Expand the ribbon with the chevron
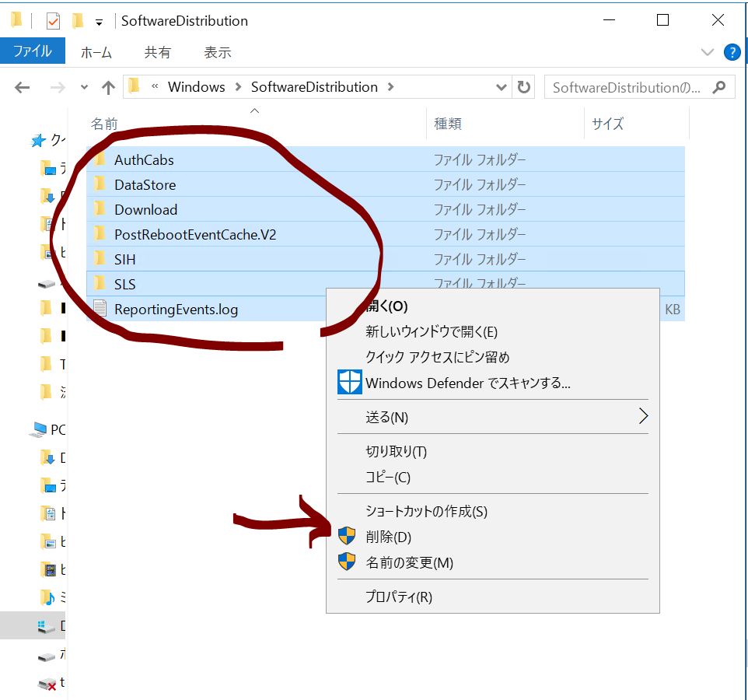This screenshot has width=748, height=700. tap(707, 52)
